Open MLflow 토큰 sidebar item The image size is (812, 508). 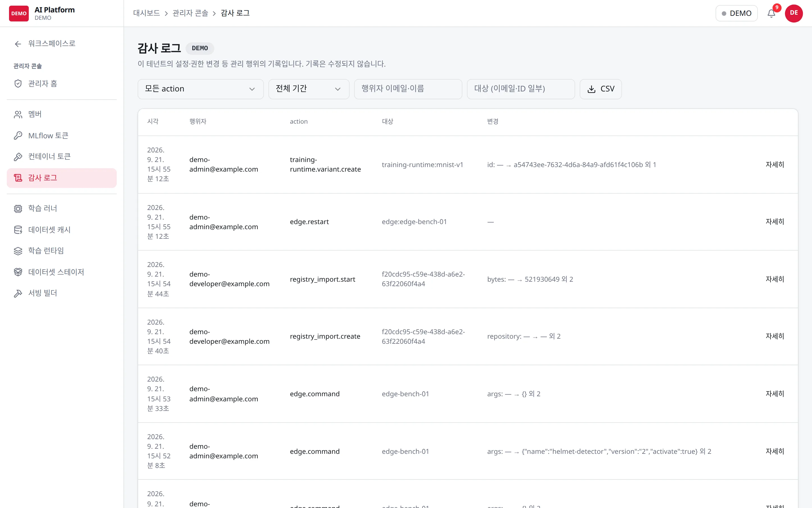(62, 136)
